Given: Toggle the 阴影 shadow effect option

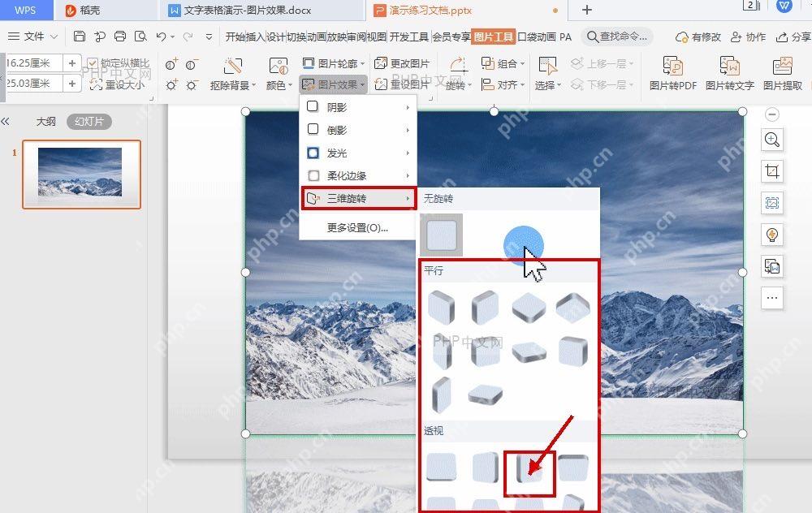Looking at the screenshot, I should pyautogui.click(x=358, y=107).
